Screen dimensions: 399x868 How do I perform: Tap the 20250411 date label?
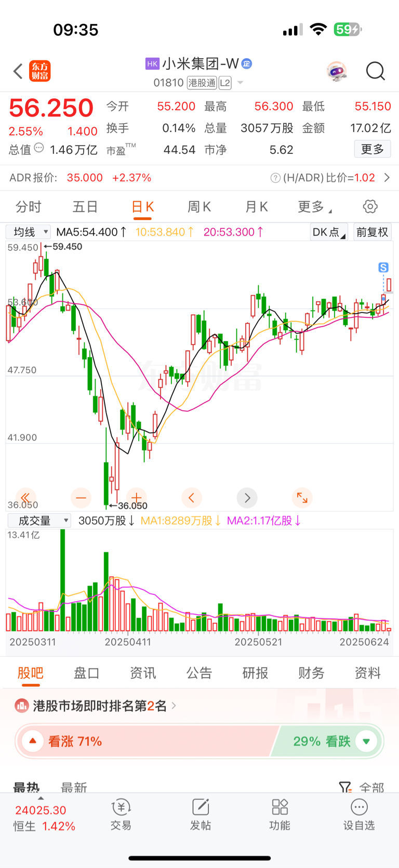[128, 642]
